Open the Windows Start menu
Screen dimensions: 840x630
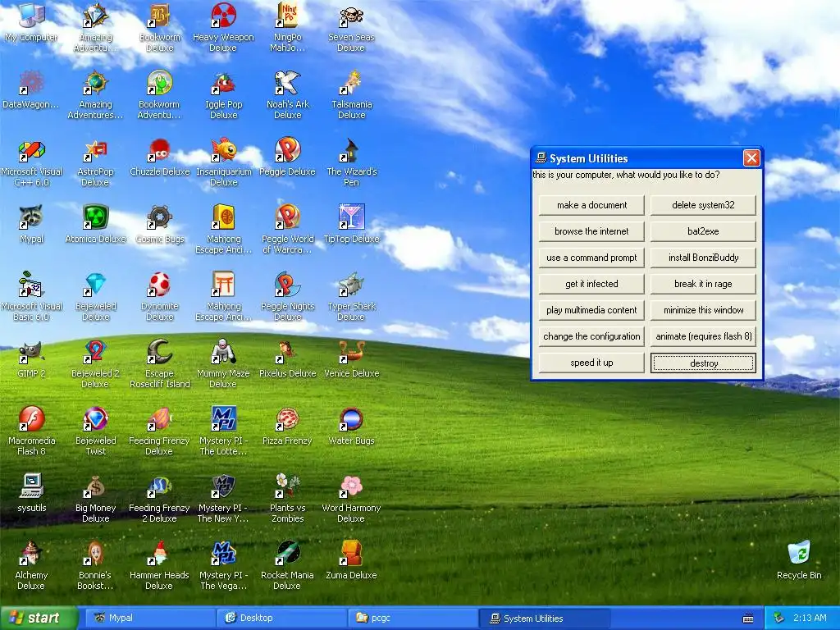point(38,619)
